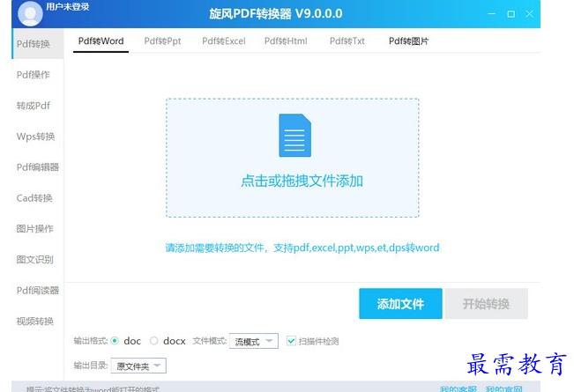Image resolution: width=574 pixels, height=392 pixels.
Task: Choose the doc output format radio
Action: pos(115,341)
